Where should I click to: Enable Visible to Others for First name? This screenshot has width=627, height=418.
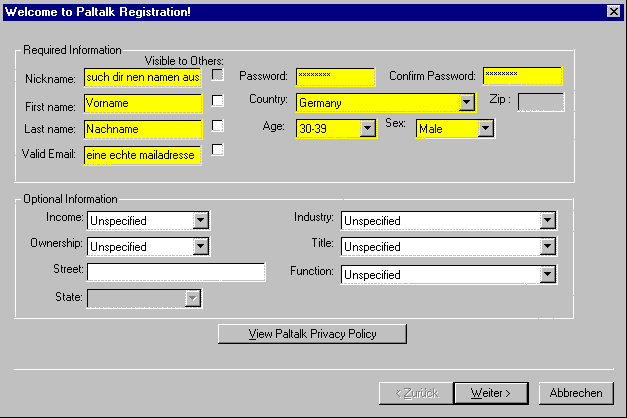tap(217, 101)
